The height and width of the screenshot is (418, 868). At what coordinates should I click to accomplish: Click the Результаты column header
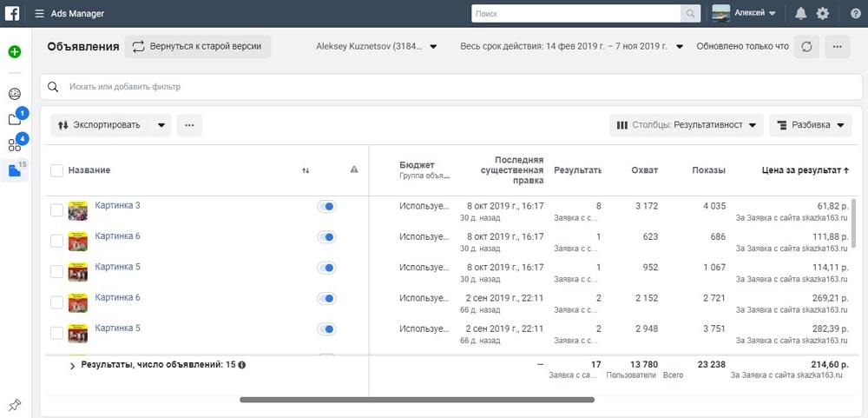pos(577,170)
